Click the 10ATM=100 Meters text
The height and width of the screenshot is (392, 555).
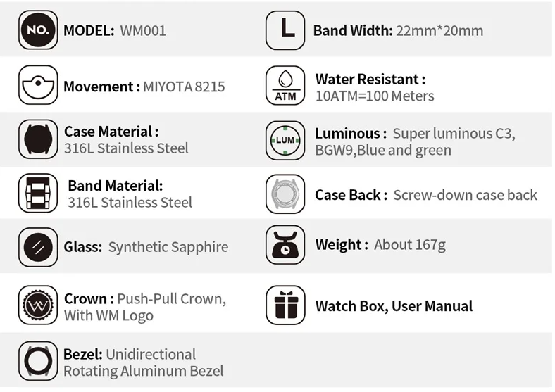coord(375,96)
